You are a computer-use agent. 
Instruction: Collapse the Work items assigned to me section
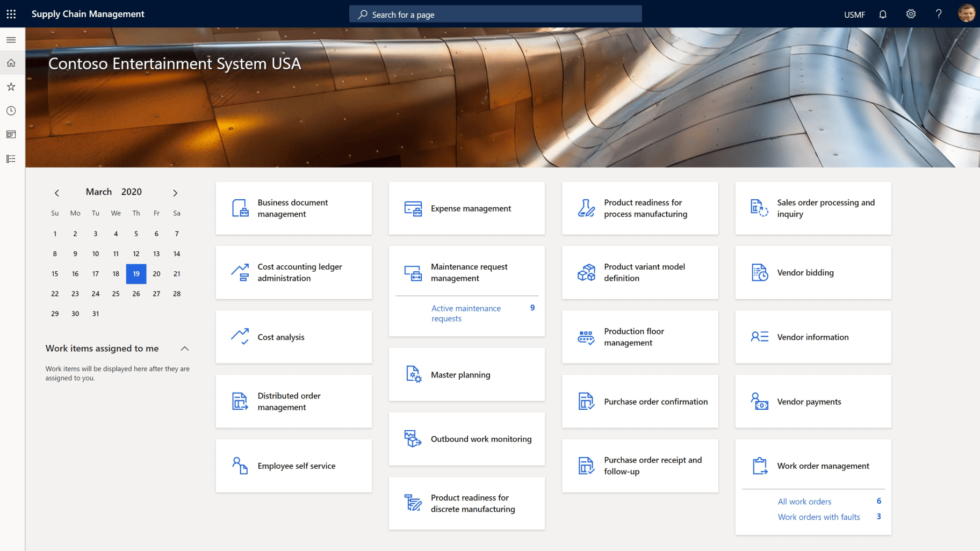[185, 348]
